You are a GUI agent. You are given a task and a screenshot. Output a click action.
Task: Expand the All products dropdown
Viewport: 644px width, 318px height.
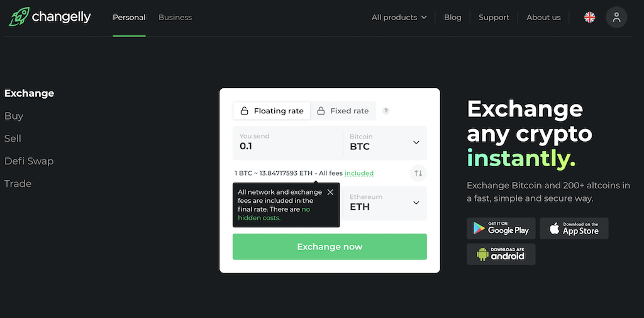click(399, 17)
